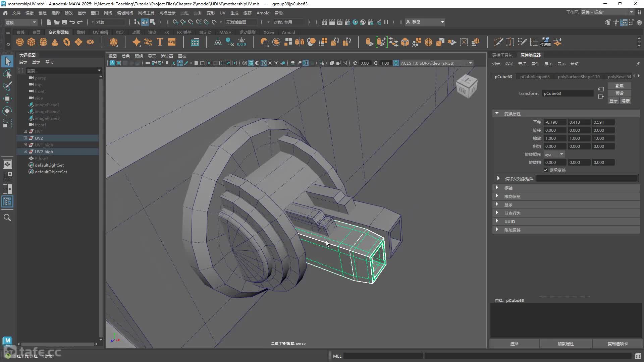Image resolution: width=644 pixels, height=362 pixels.
Task: Toggle color management ON button in viewport
Action: pos(396,63)
